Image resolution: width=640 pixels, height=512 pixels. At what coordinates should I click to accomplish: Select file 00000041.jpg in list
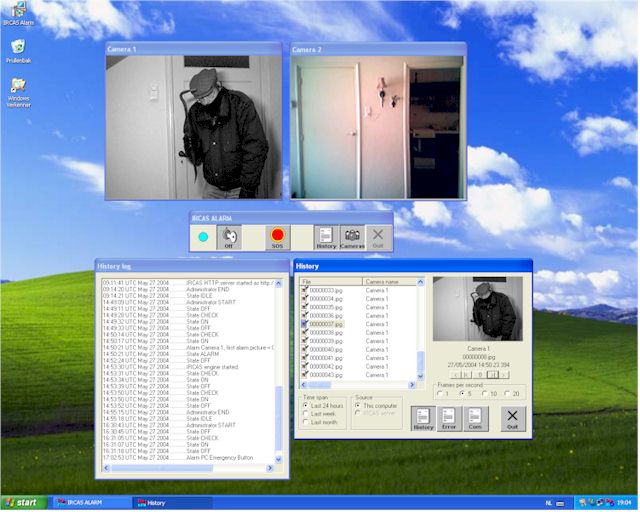coord(326,358)
